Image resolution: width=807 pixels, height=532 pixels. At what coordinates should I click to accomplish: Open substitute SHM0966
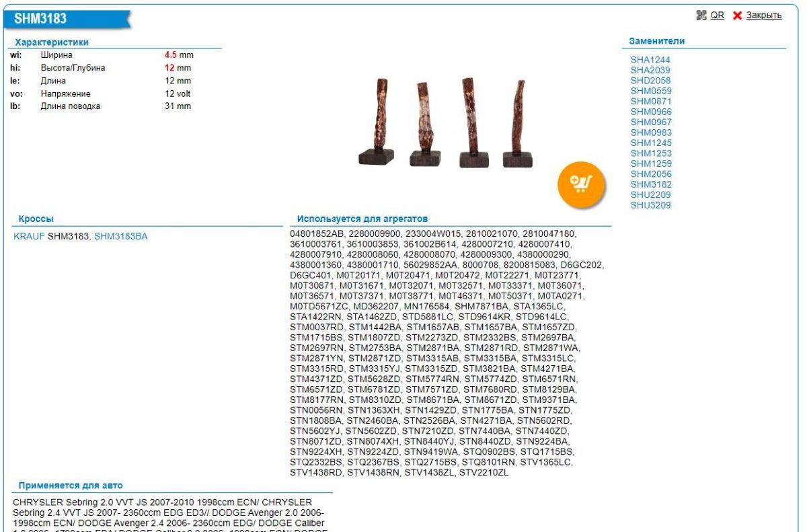(x=650, y=112)
